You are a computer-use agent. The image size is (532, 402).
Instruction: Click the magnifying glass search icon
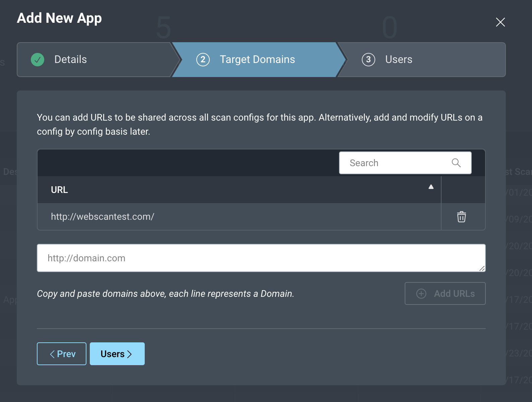(456, 163)
